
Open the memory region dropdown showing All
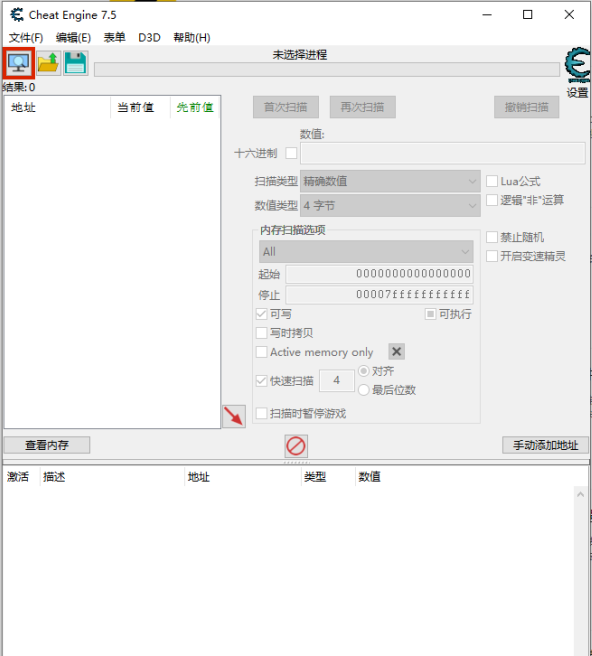[366, 251]
